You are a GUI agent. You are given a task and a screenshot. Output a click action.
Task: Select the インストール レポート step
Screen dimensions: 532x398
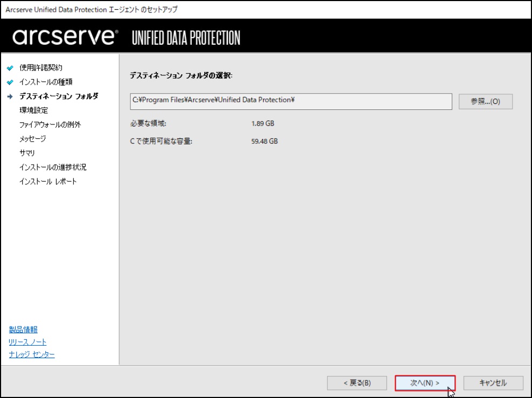point(48,181)
